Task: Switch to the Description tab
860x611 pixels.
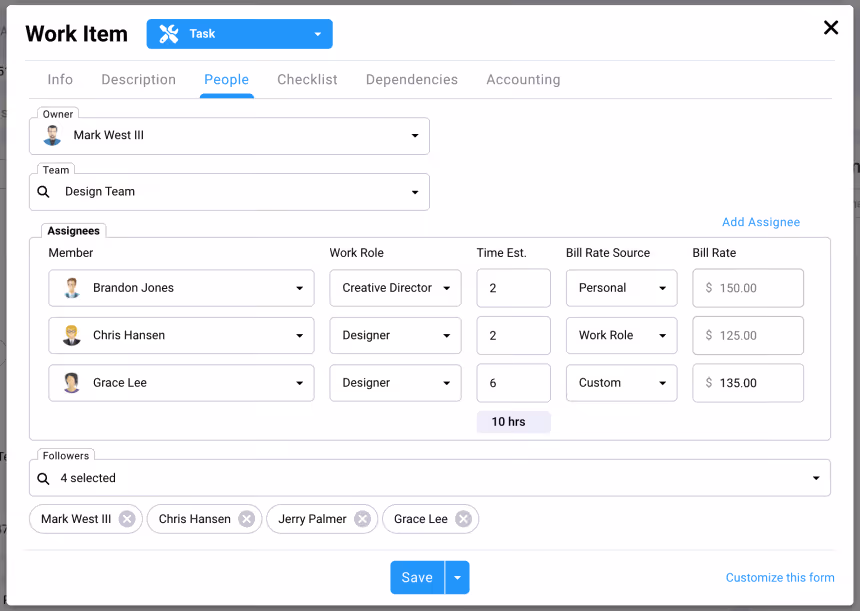Action: [x=139, y=80]
